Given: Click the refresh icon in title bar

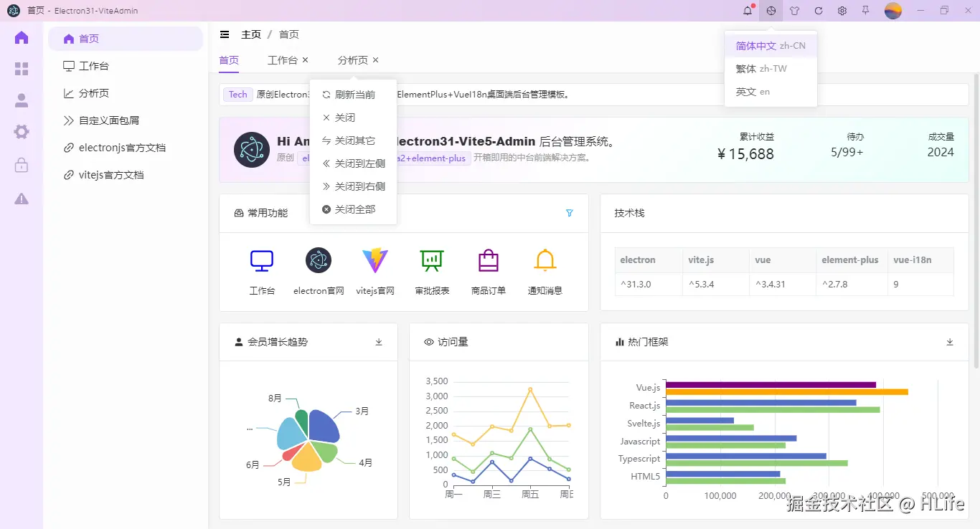Looking at the screenshot, I should click(x=819, y=11).
